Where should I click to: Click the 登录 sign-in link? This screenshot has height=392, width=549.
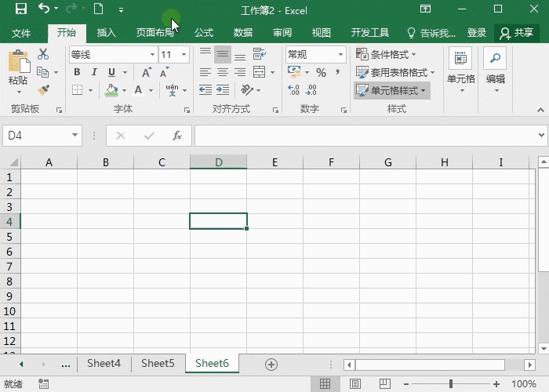coord(477,33)
